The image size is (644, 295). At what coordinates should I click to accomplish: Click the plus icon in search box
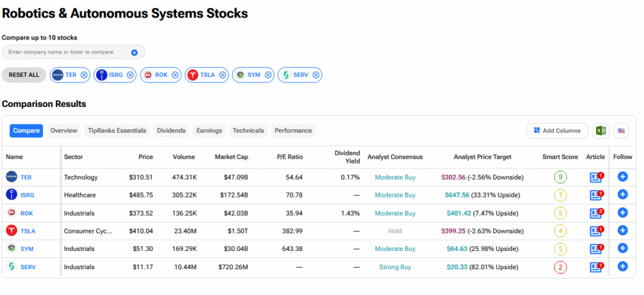click(x=134, y=52)
